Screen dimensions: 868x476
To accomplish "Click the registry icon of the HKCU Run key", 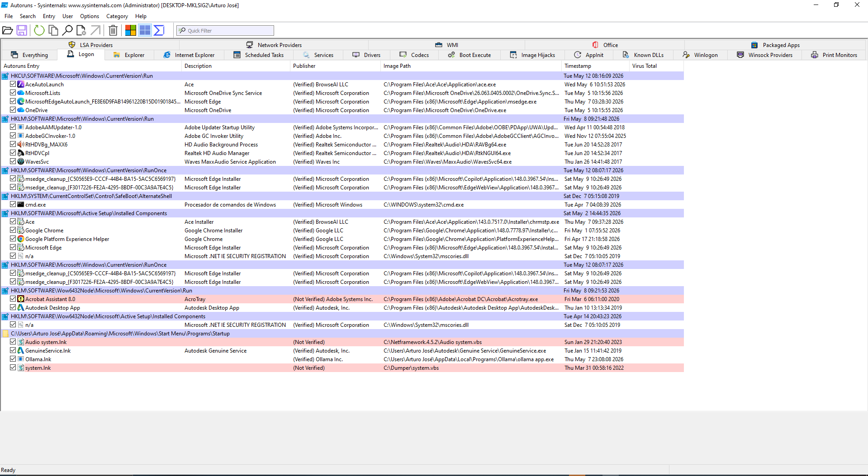I will (5, 75).
